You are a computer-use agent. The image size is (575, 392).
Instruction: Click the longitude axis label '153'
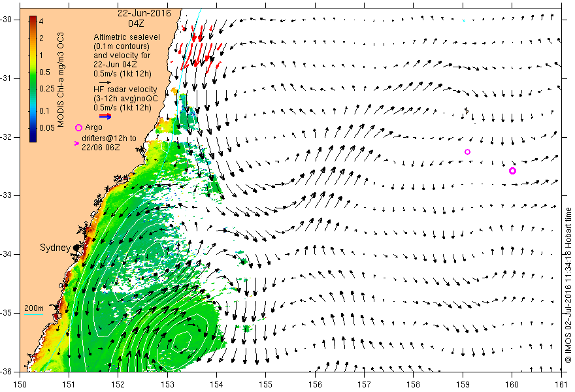click(167, 384)
